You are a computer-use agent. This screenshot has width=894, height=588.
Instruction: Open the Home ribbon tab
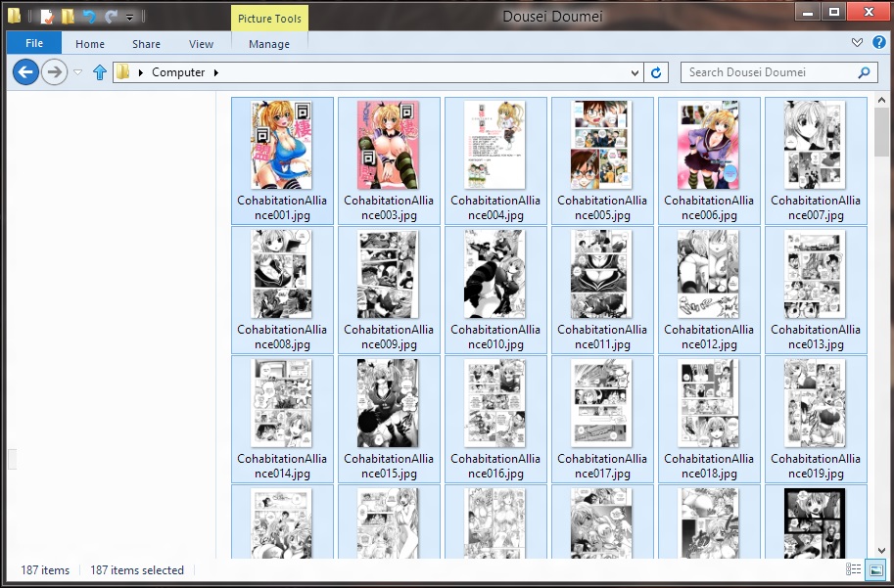coord(90,44)
